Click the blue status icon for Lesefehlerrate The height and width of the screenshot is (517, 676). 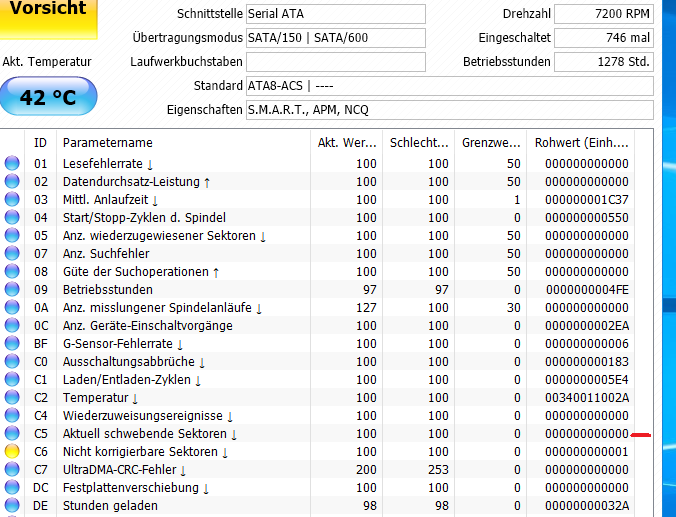[12, 163]
